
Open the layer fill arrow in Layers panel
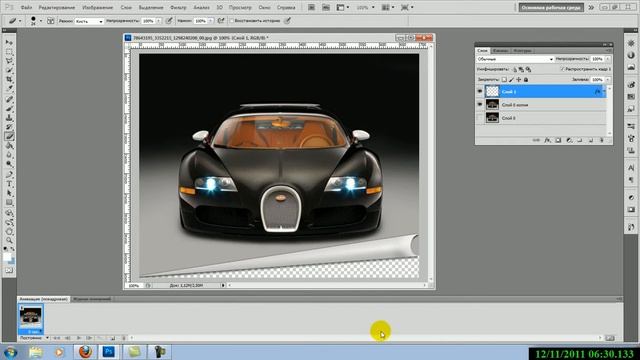(608, 80)
